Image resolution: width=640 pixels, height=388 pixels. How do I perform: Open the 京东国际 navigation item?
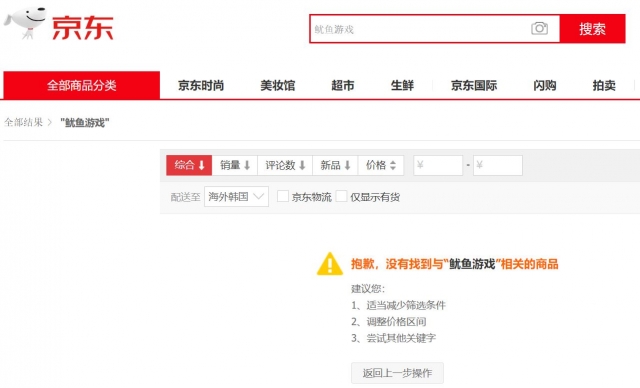(x=474, y=85)
